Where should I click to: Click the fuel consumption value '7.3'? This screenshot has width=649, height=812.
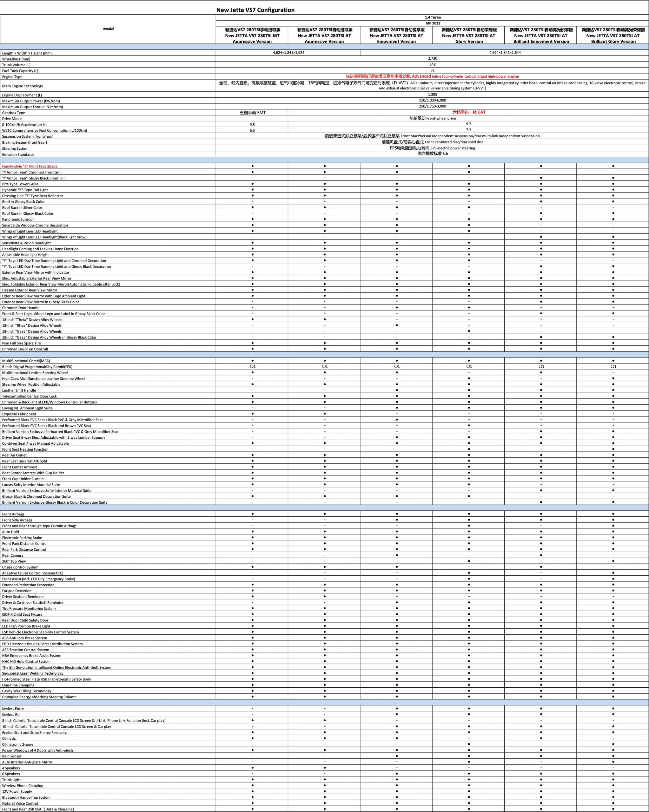[x=468, y=130]
